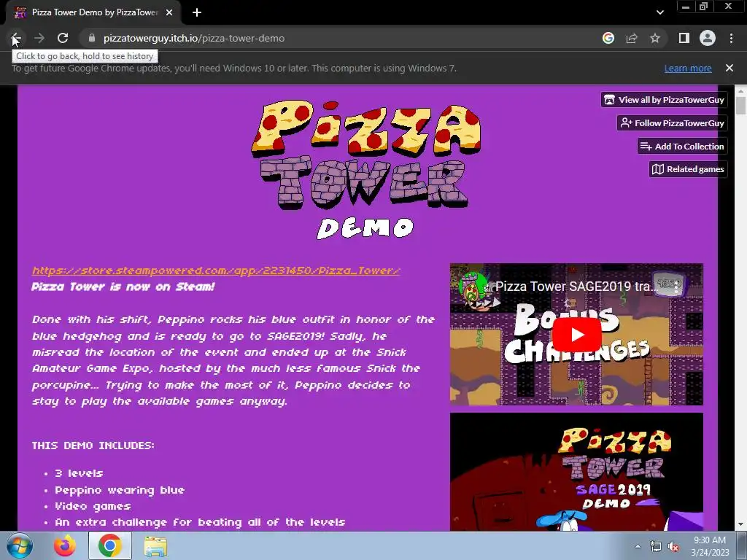
Task: Play the Pizza Tower SAGE2019 YouTube video
Action: pyautogui.click(x=576, y=334)
